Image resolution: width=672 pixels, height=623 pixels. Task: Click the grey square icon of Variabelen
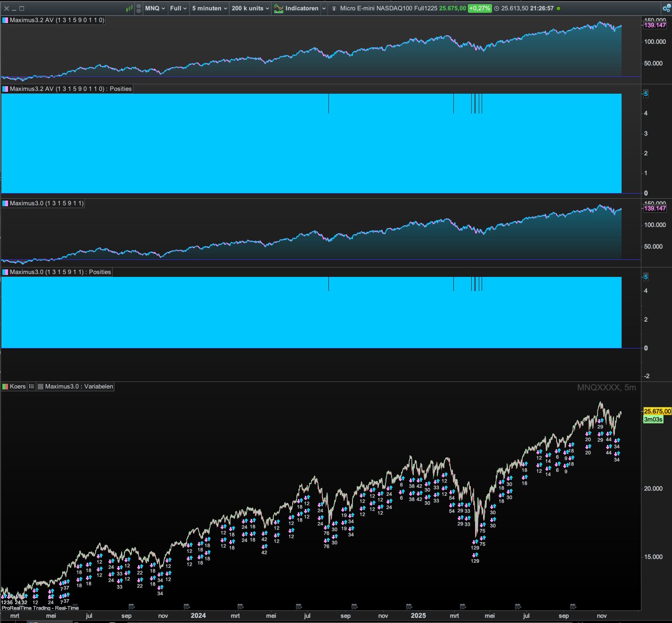(x=41, y=386)
